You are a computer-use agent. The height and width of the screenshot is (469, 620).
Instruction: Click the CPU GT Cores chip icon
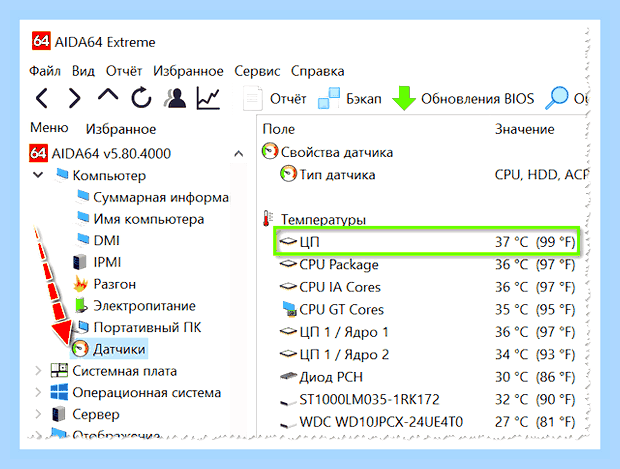click(289, 309)
